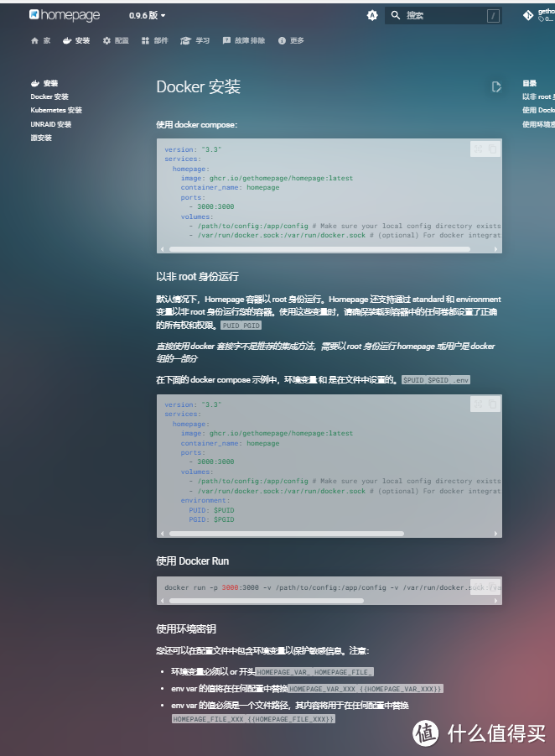Copy the second compose block with PUID PGID
This screenshot has height=756, width=555.
pos(492,404)
